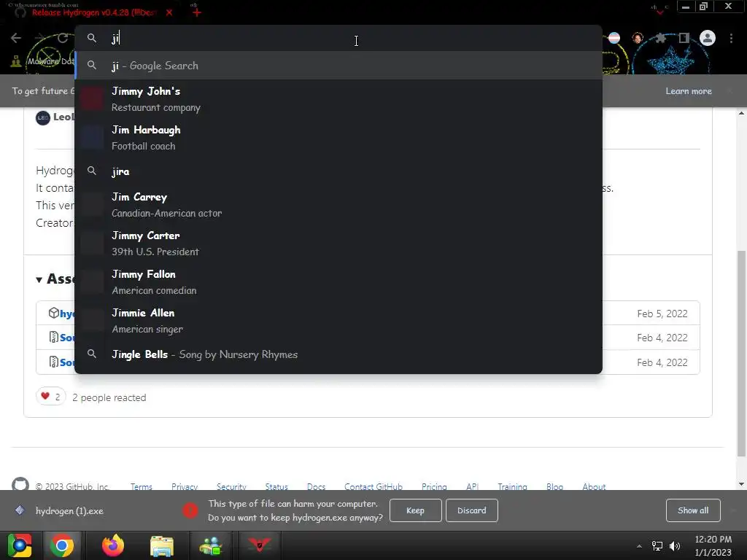Discard the hydrogen.exe download

coord(472,510)
